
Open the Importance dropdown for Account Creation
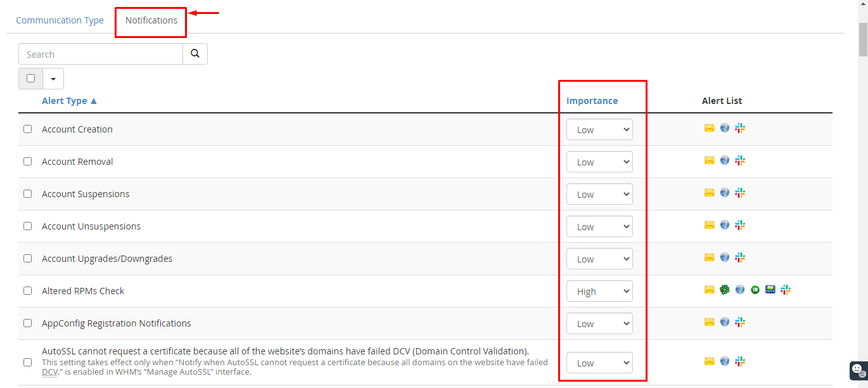599,129
